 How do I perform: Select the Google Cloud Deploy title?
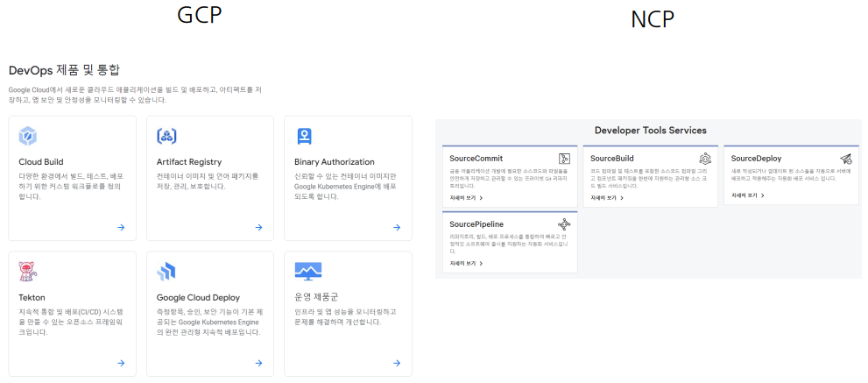pyautogui.click(x=198, y=298)
